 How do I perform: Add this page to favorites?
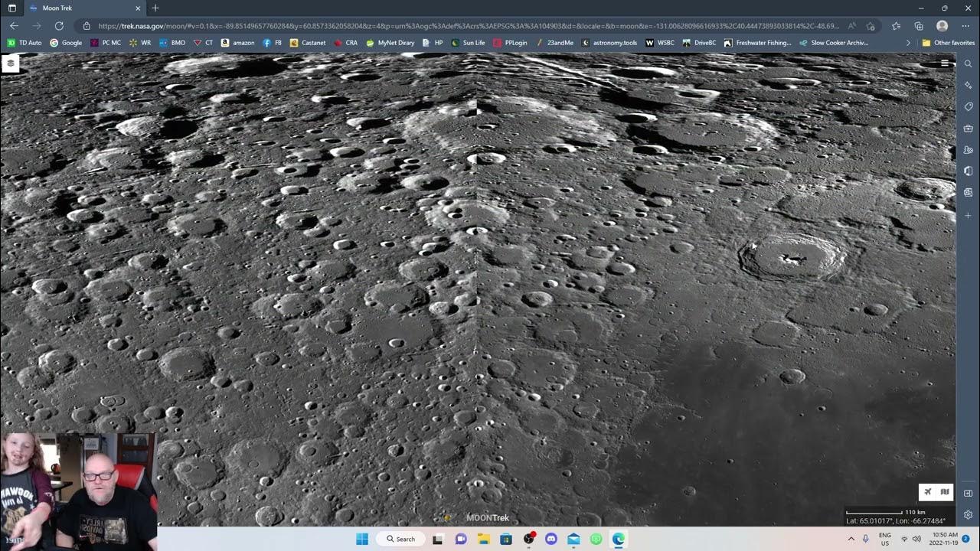[871, 25]
